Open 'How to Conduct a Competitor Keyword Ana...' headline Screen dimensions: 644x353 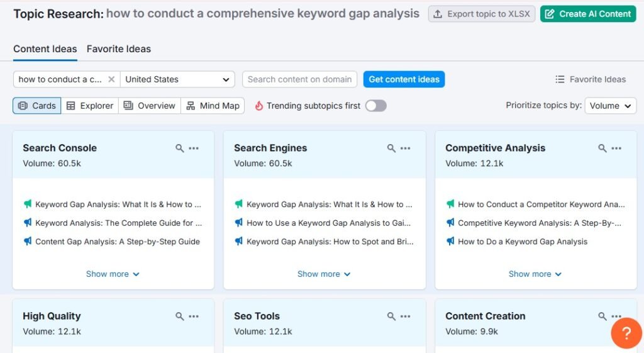click(541, 205)
